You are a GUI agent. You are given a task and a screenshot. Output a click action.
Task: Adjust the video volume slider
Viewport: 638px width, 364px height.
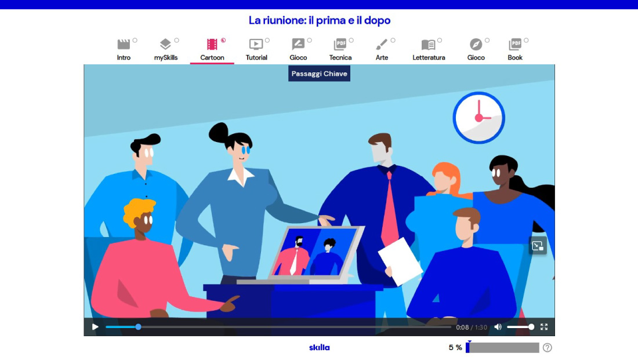point(520,327)
